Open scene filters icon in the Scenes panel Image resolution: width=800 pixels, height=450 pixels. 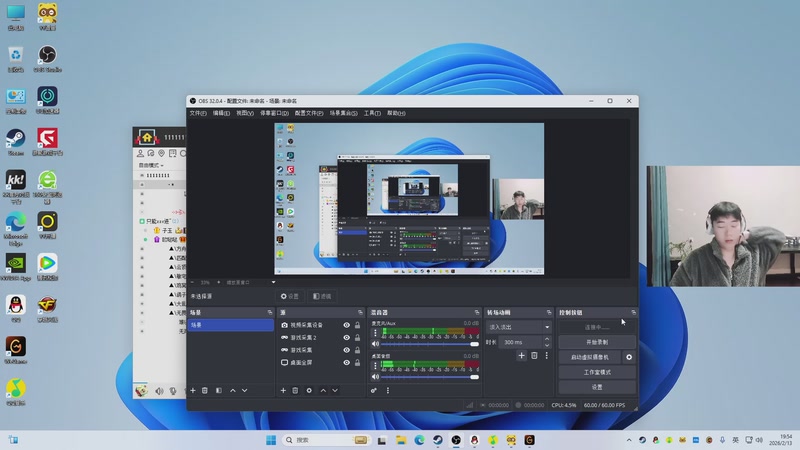[x=219, y=390]
